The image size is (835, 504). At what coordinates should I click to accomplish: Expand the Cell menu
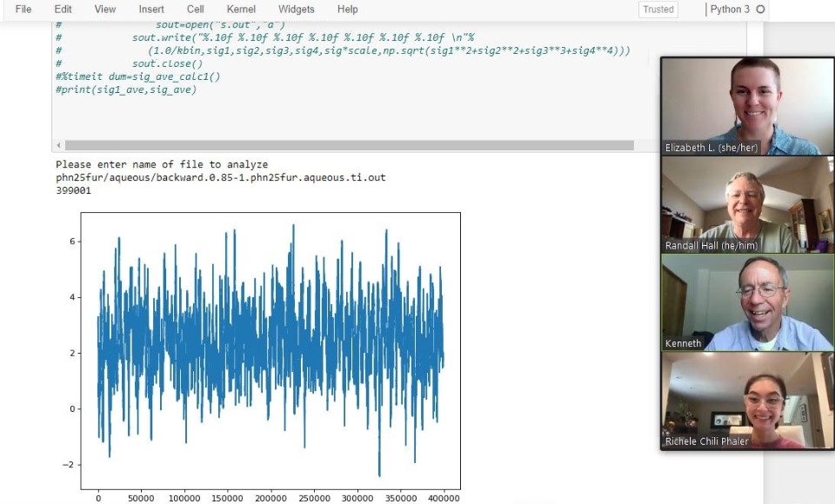point(195,10)
